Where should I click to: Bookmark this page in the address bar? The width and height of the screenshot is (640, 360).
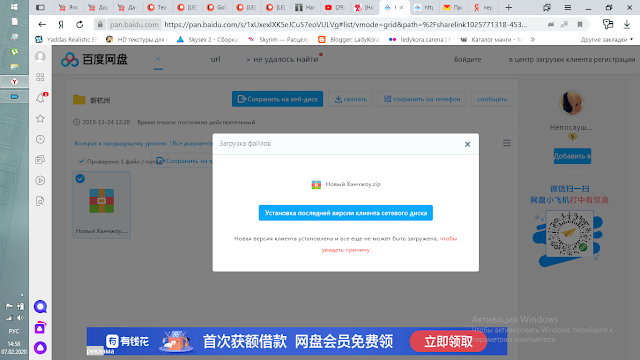(x=580, y=24)
